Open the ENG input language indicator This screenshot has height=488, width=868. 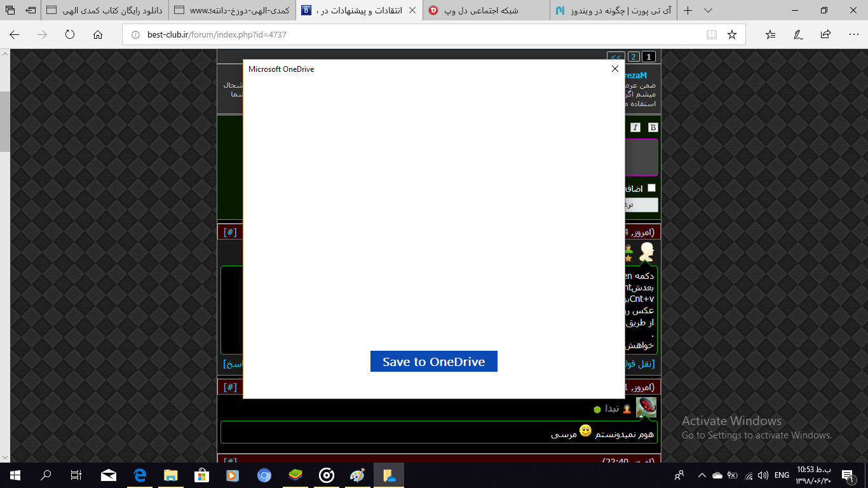782,475
